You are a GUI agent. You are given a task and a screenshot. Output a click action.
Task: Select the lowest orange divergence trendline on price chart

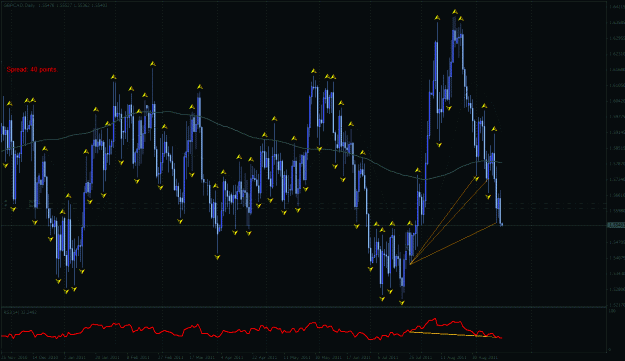click(x=453, y=243)
